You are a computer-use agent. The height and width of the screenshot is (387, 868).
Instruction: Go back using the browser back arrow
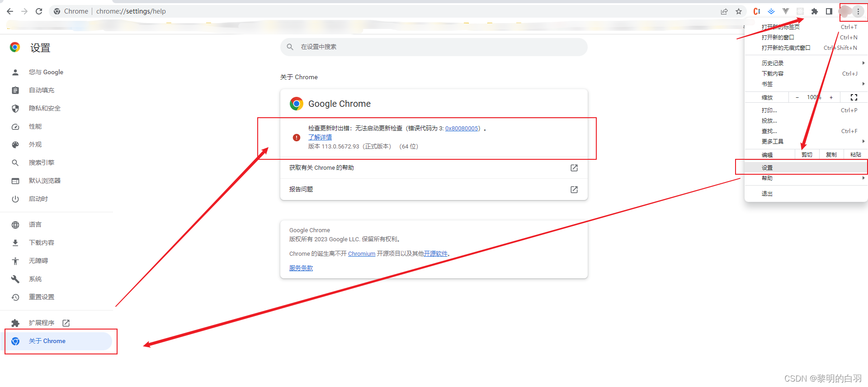click(10, 11)
